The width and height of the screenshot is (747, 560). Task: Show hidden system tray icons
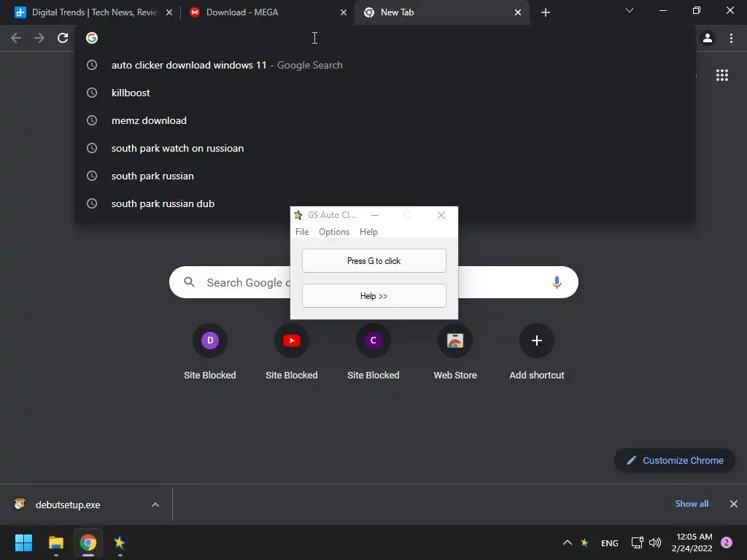[567, 542]
